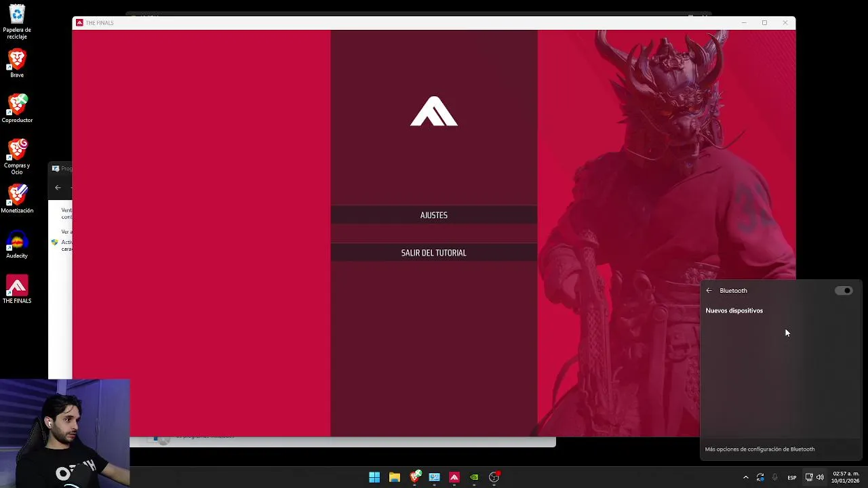Open the Audacity desktop shortcut

17,244
